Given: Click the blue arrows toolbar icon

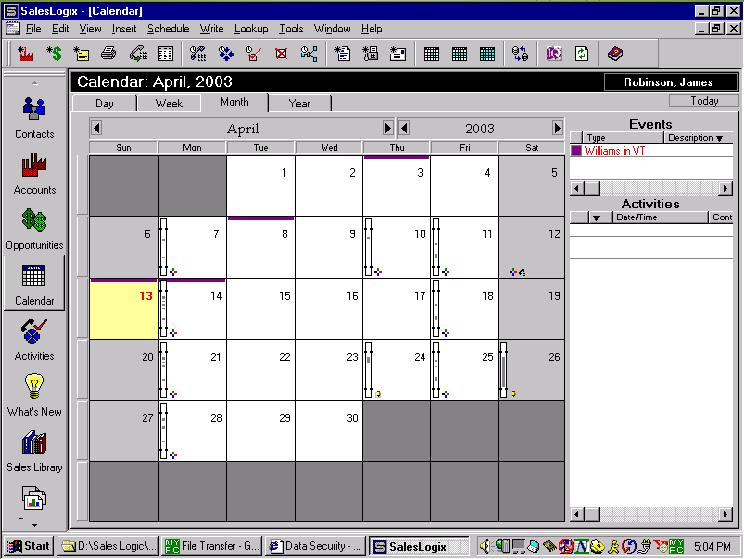Looking at the screenshot, I should tap(226, 54).
